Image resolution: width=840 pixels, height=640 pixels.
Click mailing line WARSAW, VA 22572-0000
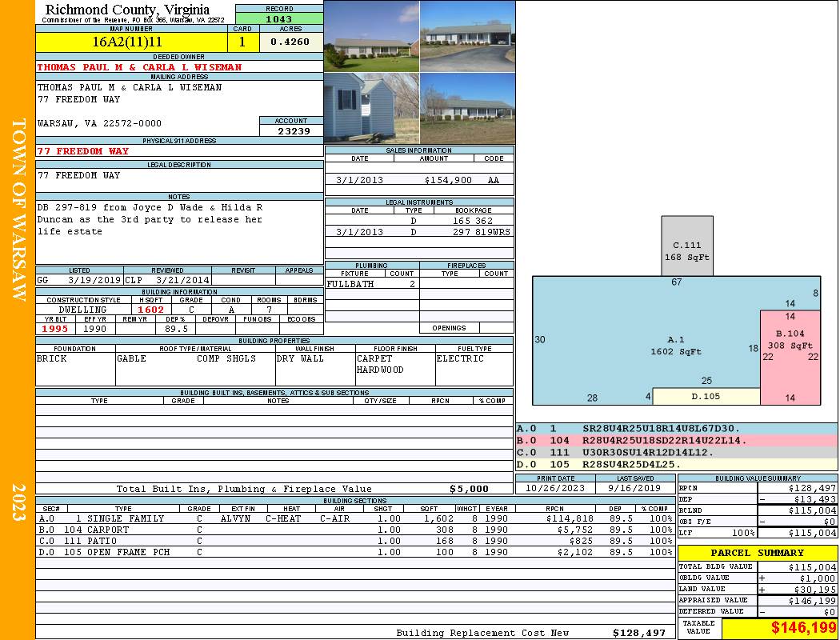pyautogui.click(x=99, y=123)
